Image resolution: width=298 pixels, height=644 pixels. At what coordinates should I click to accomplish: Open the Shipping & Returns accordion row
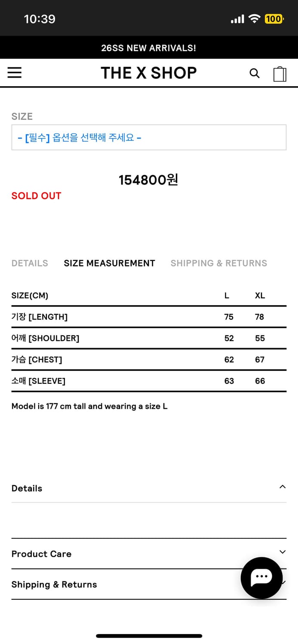click(54, 584)
